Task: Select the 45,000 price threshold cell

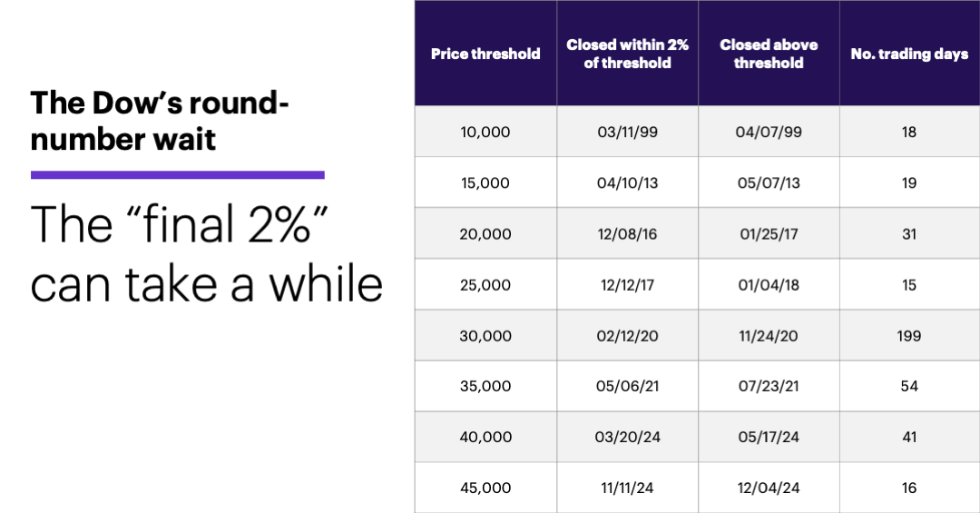Action: (x=485, y=488)
